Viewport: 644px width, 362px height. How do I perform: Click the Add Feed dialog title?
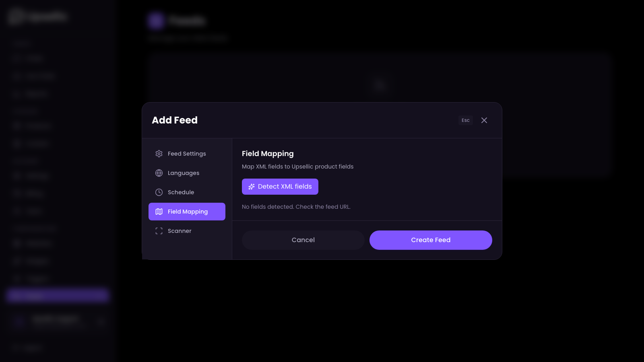click(x=175, y=120)
